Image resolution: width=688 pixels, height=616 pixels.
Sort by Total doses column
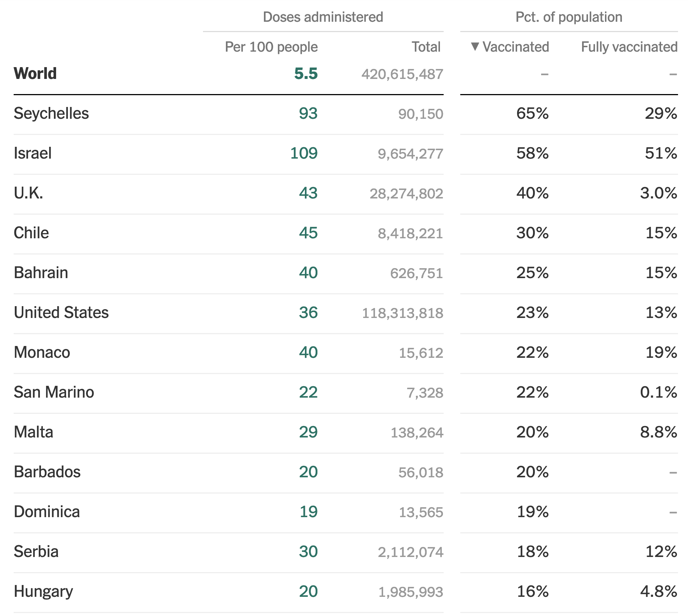click(426, 47)
